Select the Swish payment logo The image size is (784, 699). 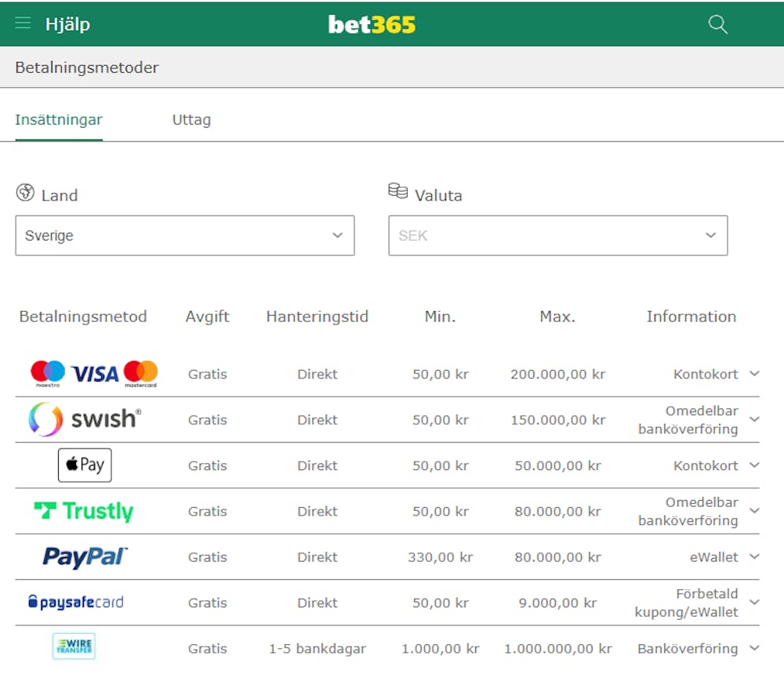coord(85,419)
